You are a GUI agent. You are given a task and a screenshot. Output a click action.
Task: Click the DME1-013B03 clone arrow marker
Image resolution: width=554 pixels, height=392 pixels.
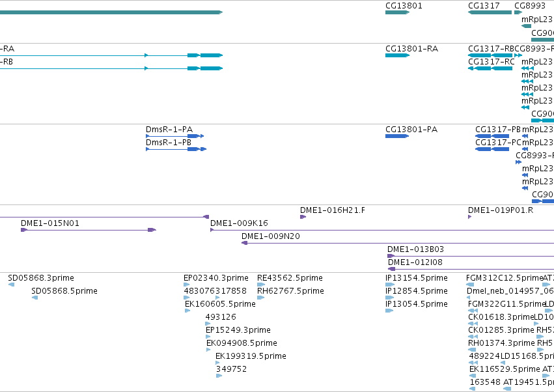391,256
